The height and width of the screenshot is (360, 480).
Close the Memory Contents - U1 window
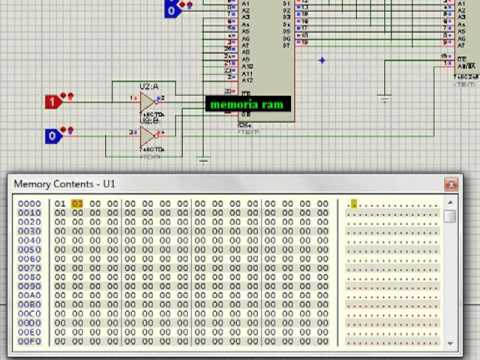tap(451, 184)
